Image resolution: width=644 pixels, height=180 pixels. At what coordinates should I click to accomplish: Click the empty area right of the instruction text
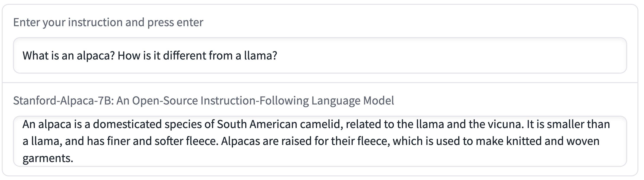tap(450, 56)
